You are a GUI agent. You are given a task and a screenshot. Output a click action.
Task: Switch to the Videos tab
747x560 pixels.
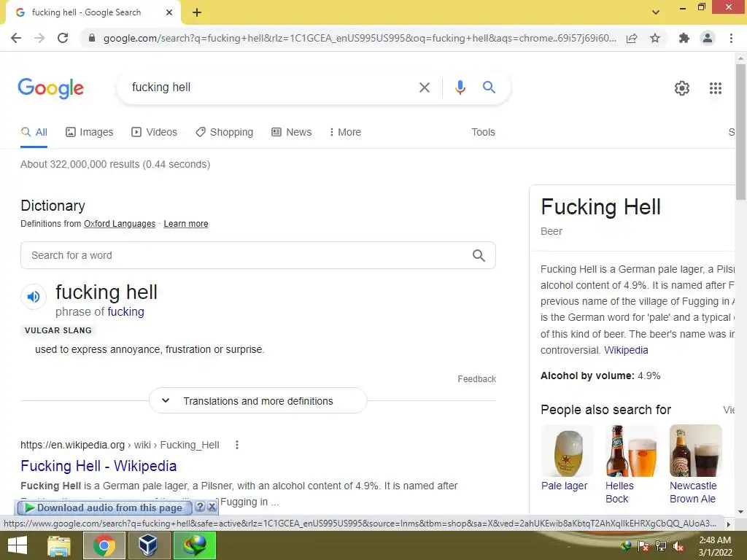(x=155, y=133)
